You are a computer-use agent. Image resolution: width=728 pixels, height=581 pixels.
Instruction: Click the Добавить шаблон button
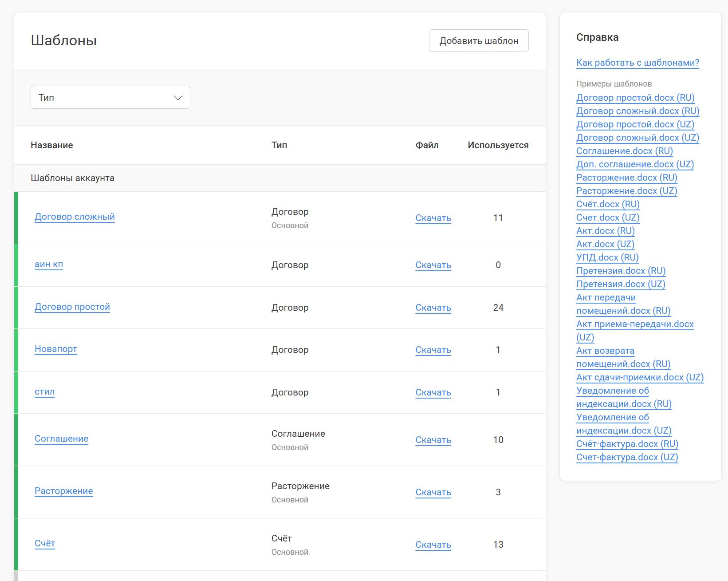click(479, 41)
